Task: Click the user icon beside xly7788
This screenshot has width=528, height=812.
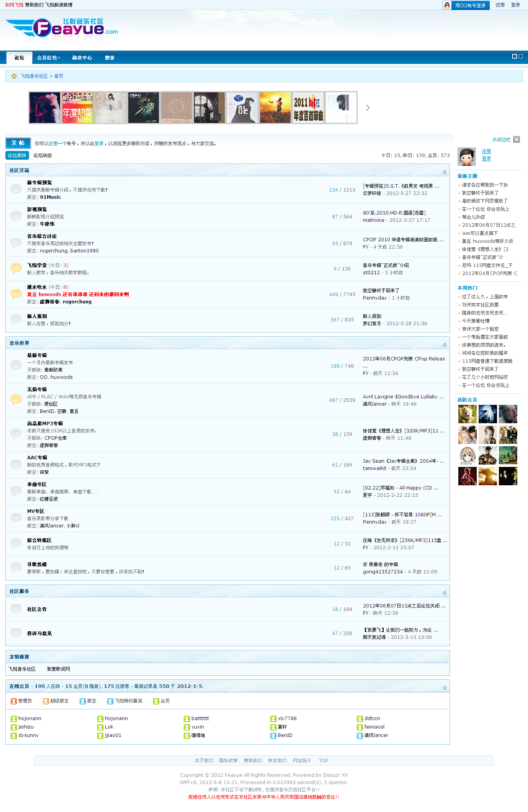Action: (273, 719)
